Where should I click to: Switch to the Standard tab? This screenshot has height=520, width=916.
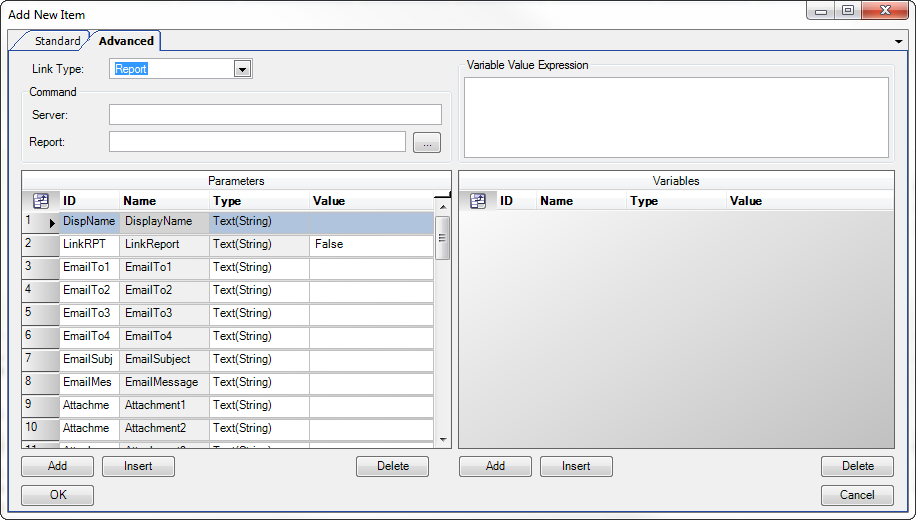click(x=57, y=41)
